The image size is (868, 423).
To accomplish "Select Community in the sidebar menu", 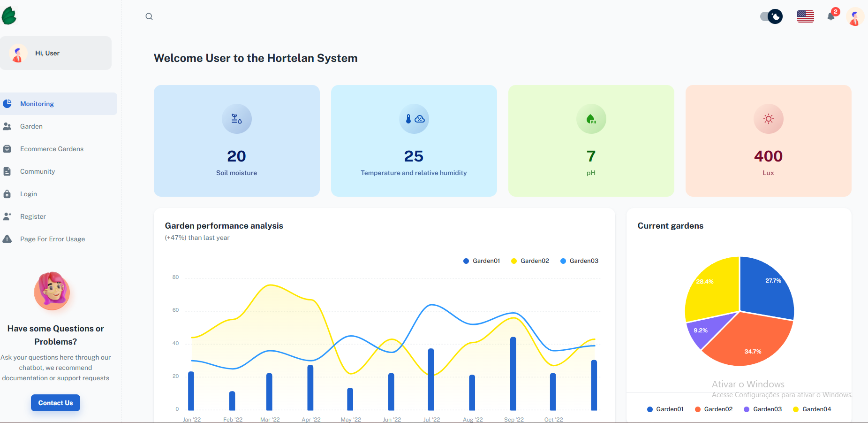I will (x=38, y=171).
